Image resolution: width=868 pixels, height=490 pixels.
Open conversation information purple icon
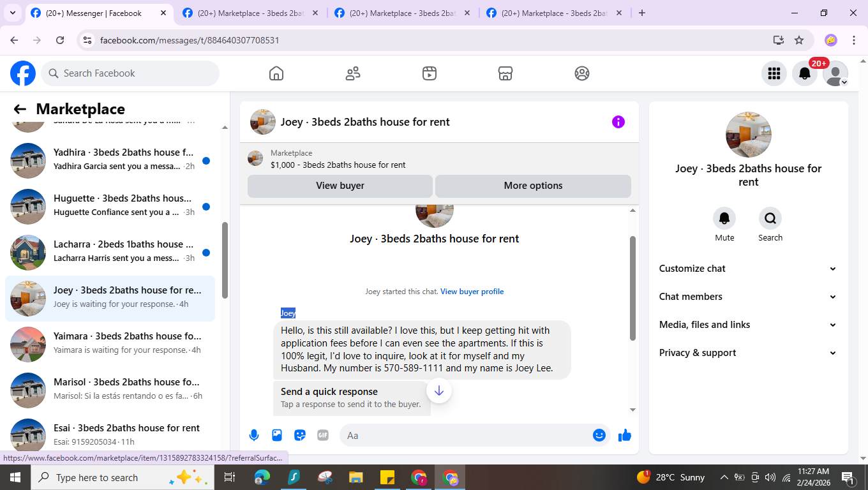[618, 122]
